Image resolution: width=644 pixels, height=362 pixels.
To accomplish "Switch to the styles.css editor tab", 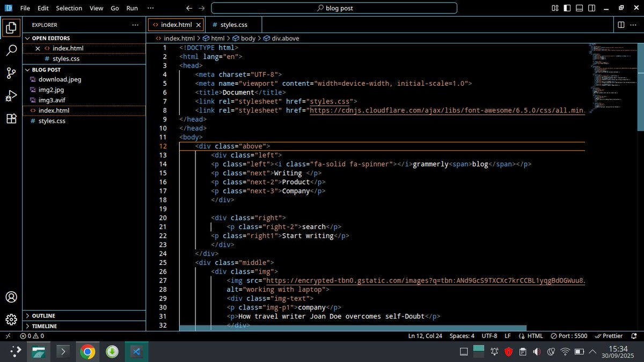I will point(234,25).
